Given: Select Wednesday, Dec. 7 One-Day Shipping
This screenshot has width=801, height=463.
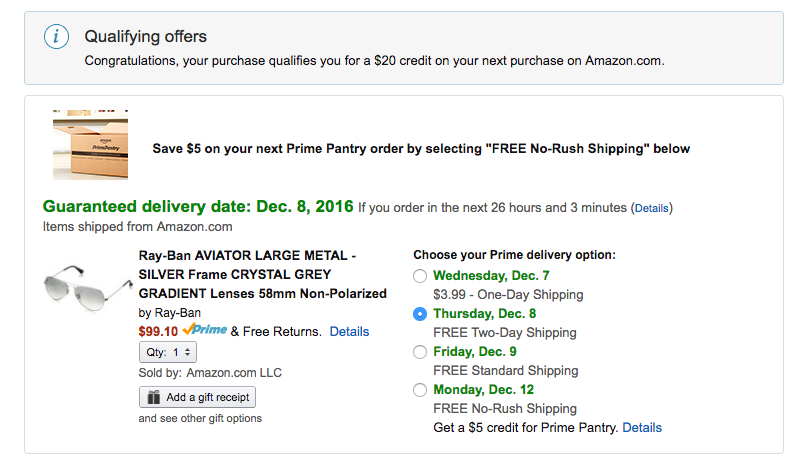Looking at the screenshot, I should pyautogui.click(x=419, y=276).
